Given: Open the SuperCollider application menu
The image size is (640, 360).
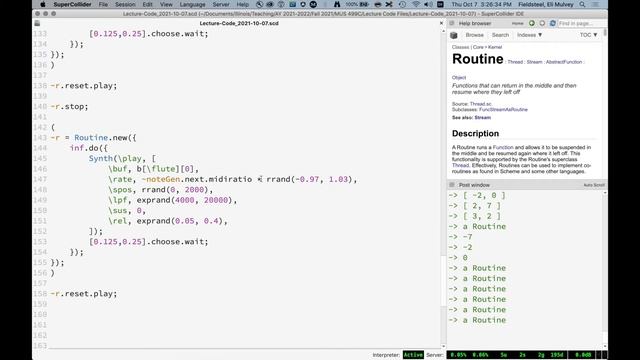Looking at the screenshot, I should click(72, 4).
